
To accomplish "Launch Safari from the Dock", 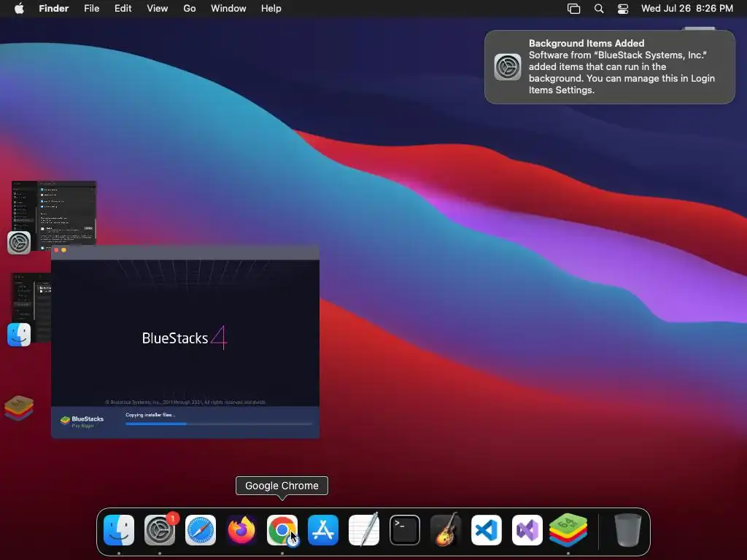I will click(x=201, y=530).
